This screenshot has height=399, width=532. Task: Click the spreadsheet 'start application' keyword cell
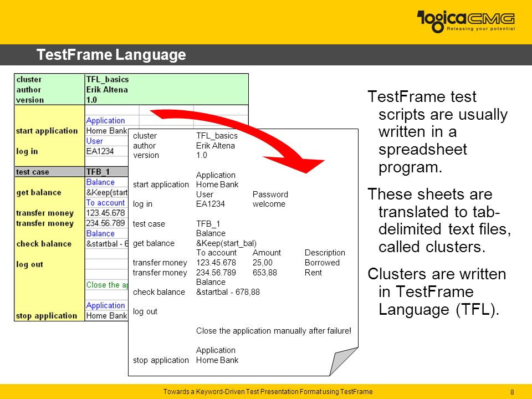47,131
